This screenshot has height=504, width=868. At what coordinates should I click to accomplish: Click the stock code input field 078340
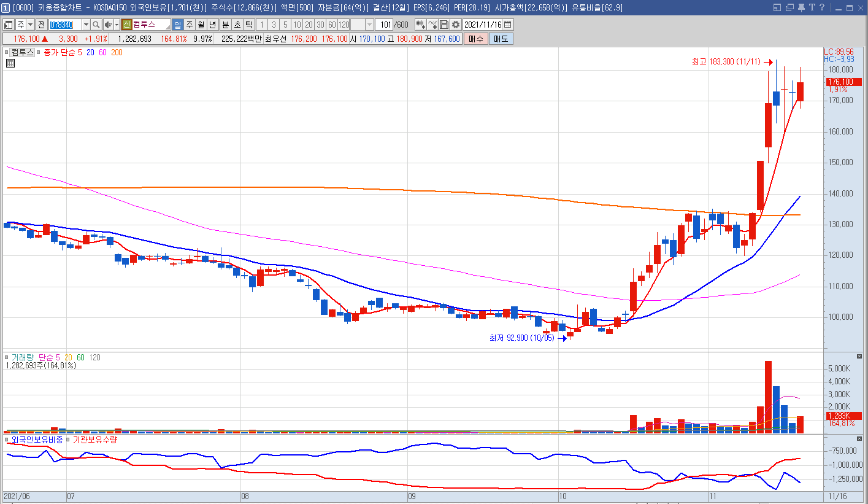pos(65,25)
